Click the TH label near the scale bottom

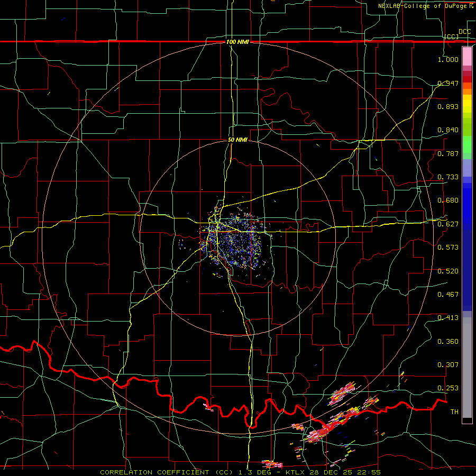[454, 412]
